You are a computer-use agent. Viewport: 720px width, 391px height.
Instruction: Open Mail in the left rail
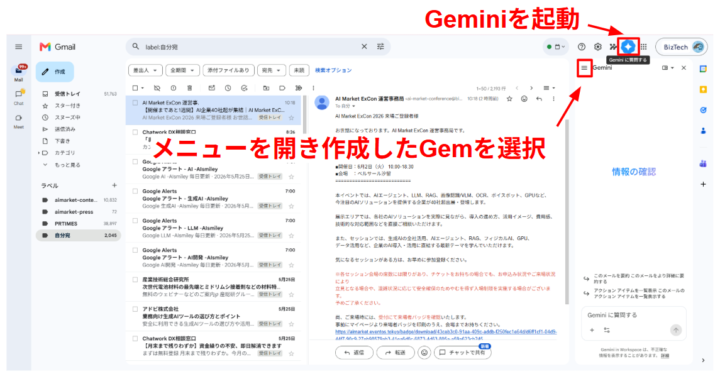18,73
